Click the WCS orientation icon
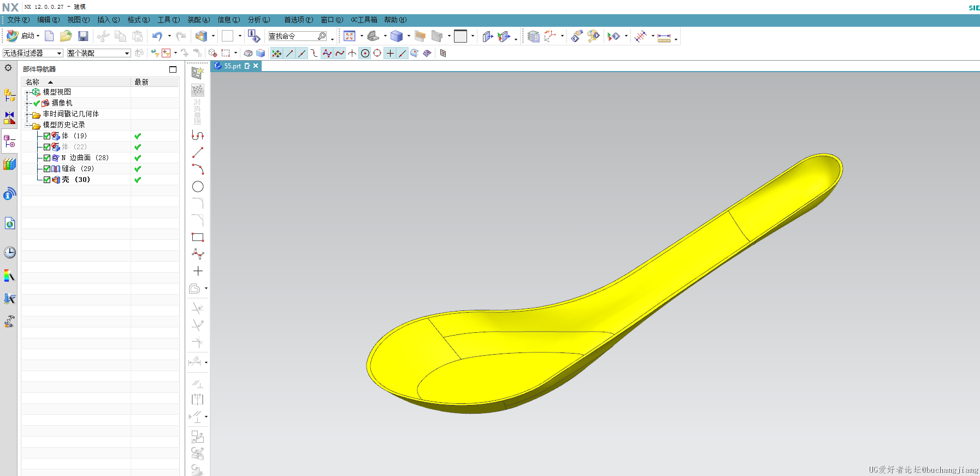 pyautogui.click(x=550, y=36)
